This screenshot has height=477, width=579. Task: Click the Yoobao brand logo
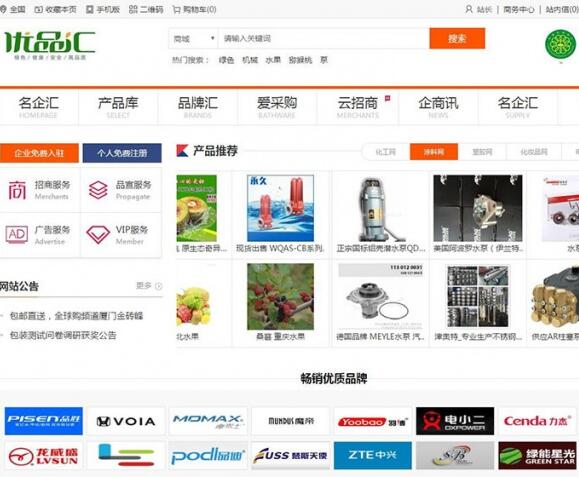373,421
